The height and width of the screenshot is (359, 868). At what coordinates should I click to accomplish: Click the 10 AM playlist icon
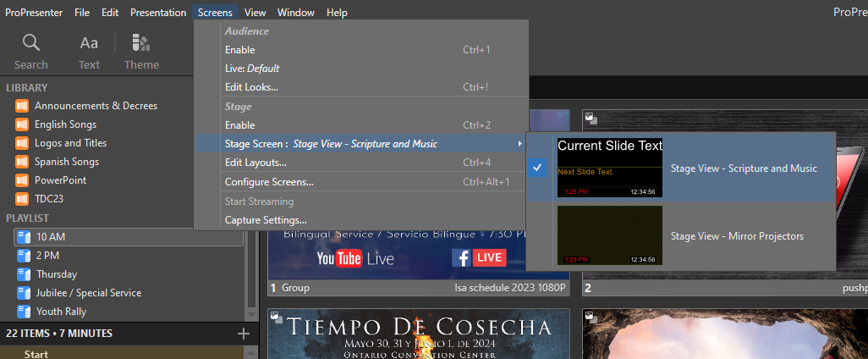pos(24,237)
